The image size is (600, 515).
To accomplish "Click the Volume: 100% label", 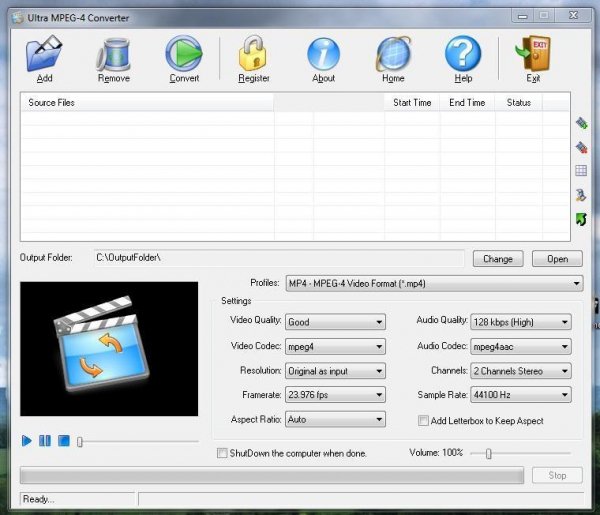I will point(436,453).
